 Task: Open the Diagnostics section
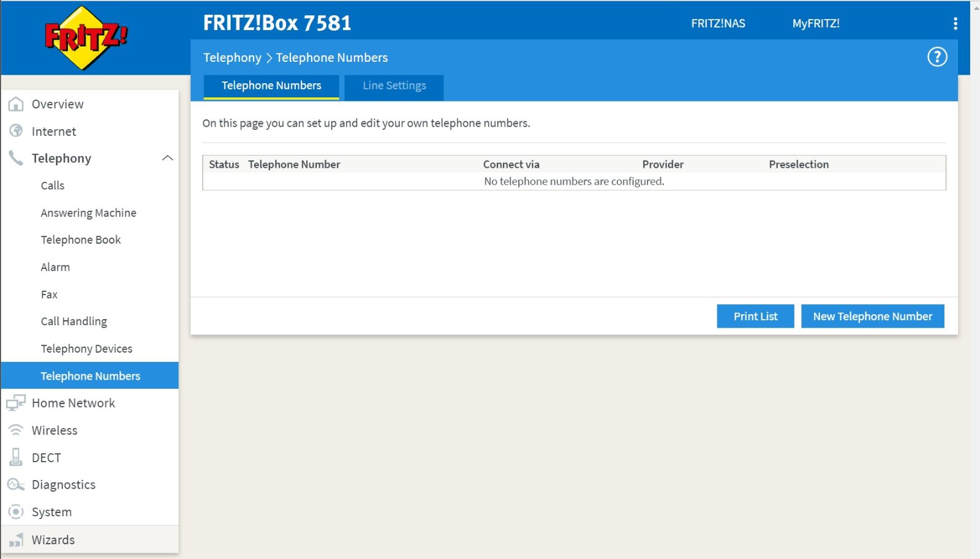coord(64,485)
